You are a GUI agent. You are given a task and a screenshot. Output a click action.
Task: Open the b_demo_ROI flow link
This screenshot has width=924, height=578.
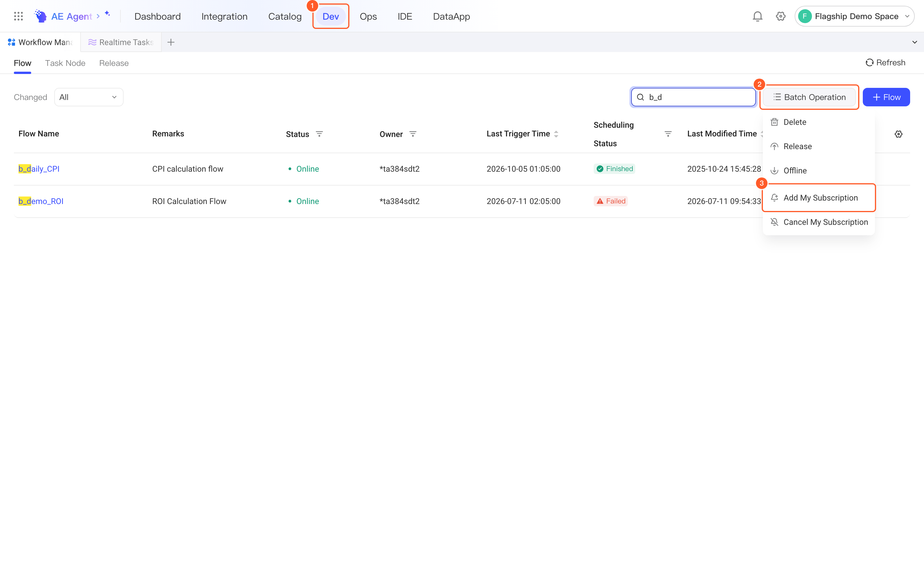tap(41, 201)
